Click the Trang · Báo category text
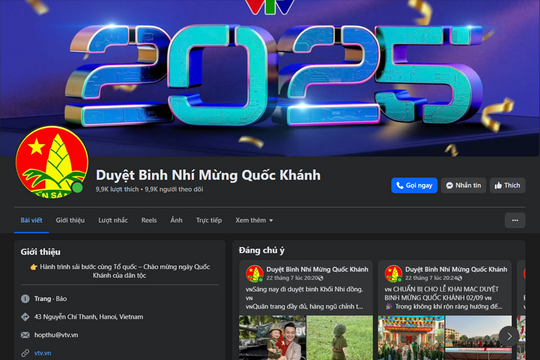540x360 pixels. 51,299
